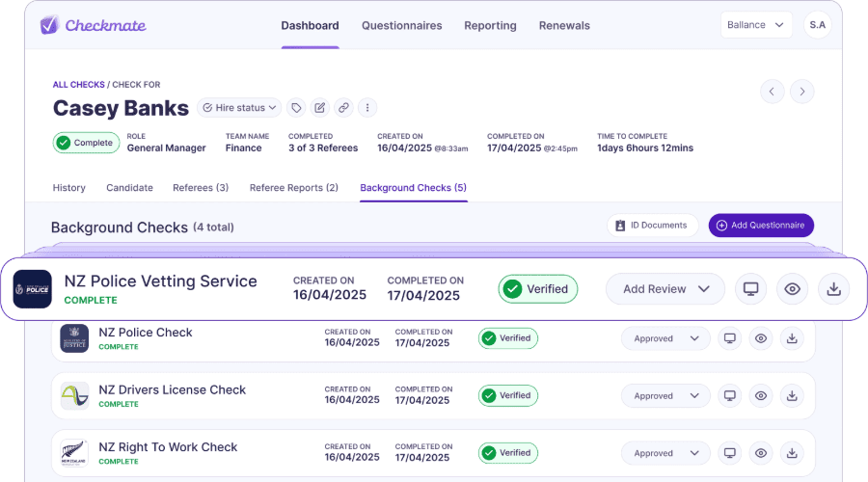Download the NZ Drivers License Check report
The height and width of the screenshot is (482, 868).
[x=792, y=396]
